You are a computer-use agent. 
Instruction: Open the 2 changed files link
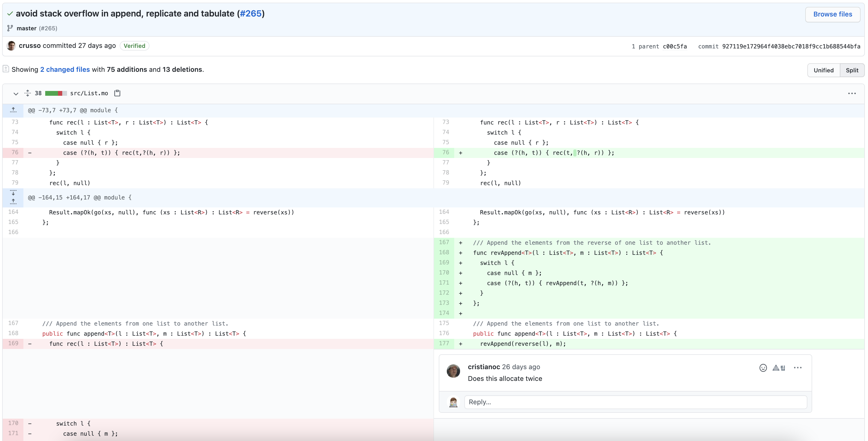coord(65,69)
